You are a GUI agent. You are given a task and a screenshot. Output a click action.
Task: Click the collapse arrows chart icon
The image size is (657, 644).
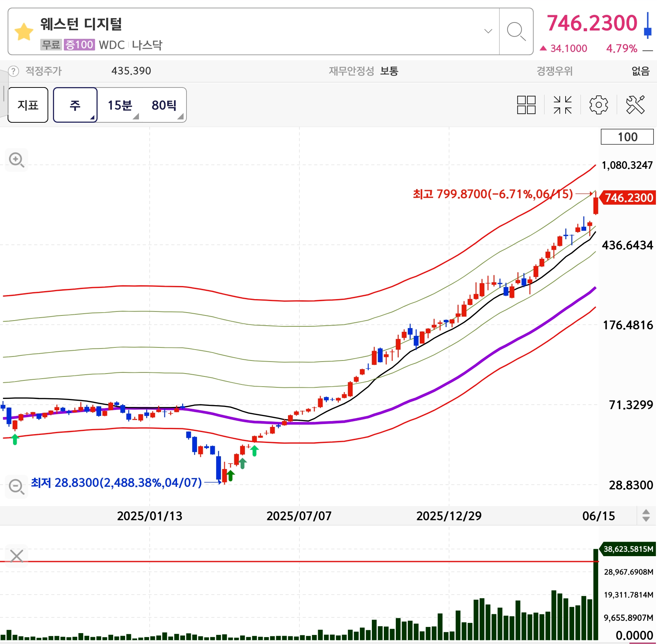coord(562,105)
